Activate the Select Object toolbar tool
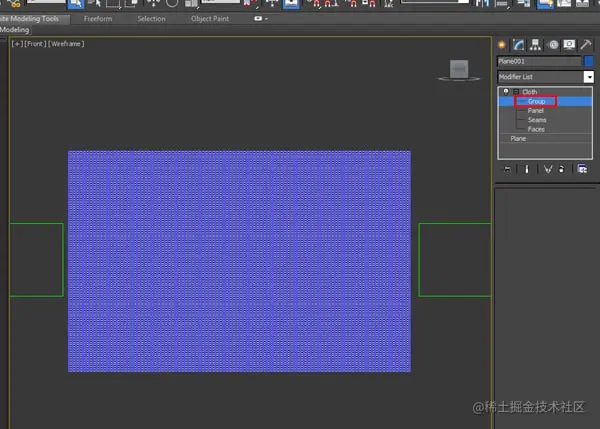Screen dimensions: 600x429 point(76,4)
